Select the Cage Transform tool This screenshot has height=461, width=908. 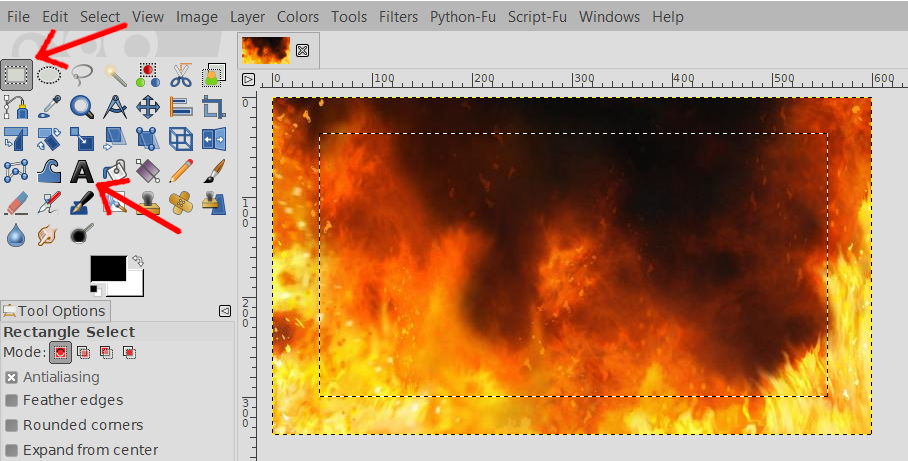tap(16, 171)
